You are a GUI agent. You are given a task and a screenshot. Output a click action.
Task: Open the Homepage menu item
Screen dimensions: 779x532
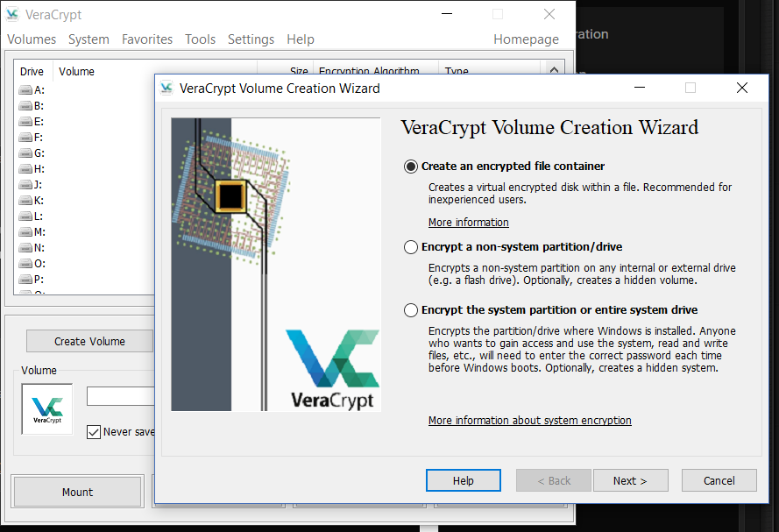pyautogui.click(x=526, y=39)
